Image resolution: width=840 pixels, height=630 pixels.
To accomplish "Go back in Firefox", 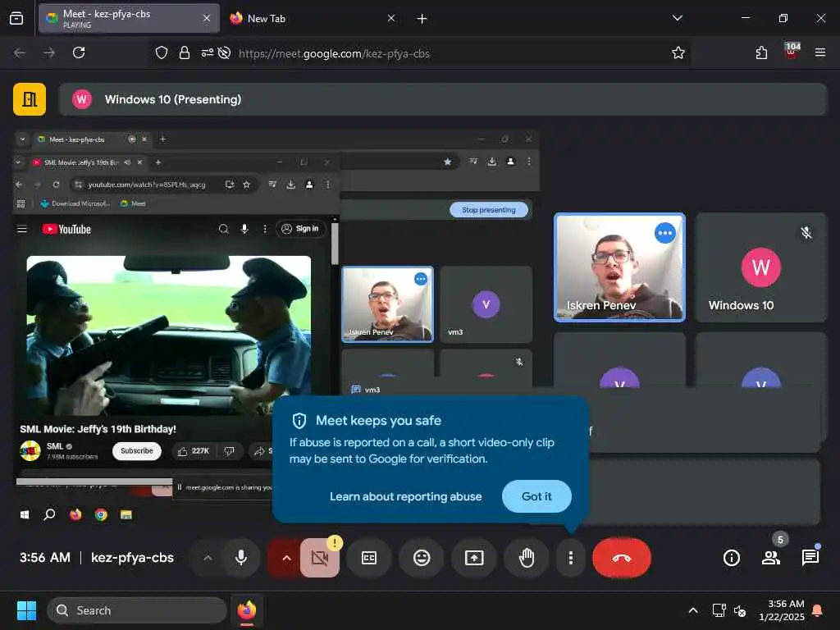I will click(20, 52).
